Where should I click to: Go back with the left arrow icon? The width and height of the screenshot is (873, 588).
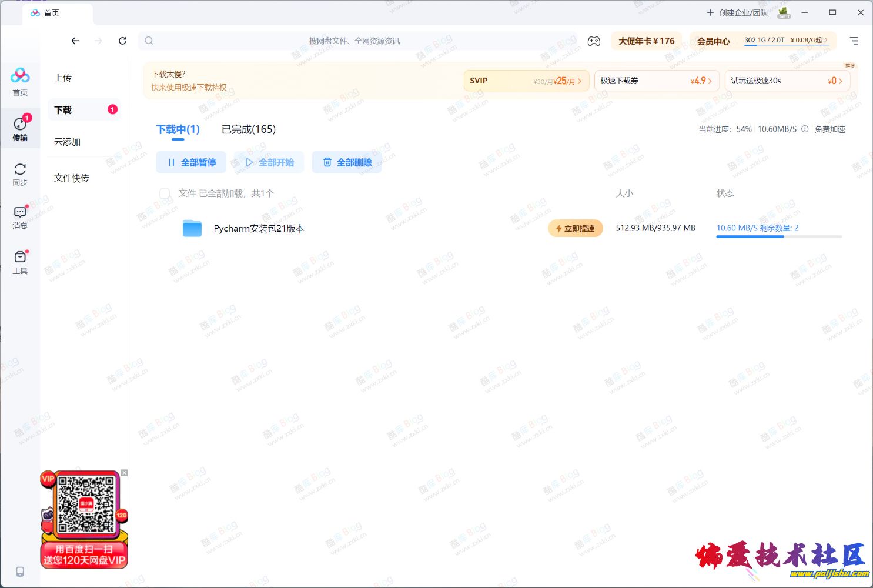(75, 41)
